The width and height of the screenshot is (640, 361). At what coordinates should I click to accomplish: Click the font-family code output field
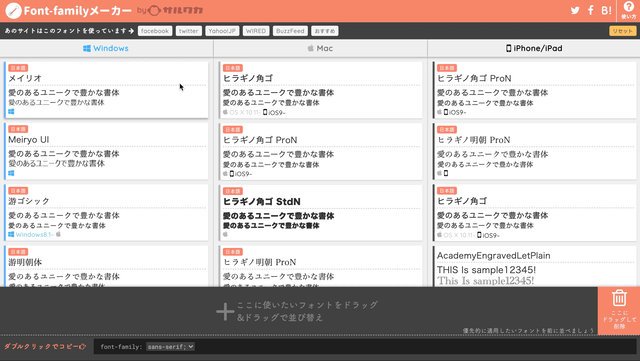(365, 347)
